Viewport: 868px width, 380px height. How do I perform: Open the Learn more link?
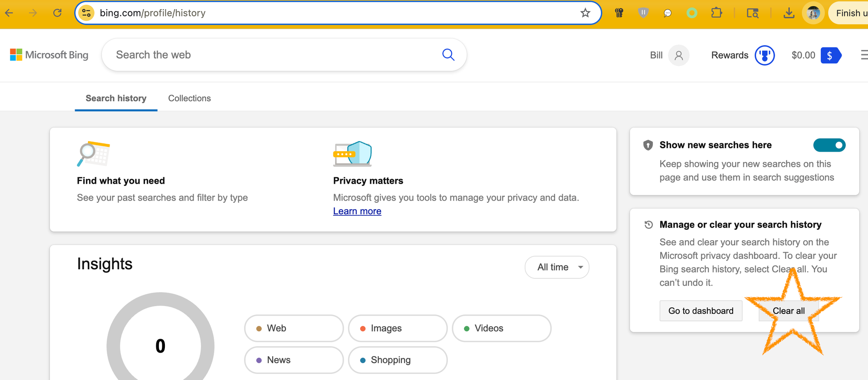click(x=357, y=211)
